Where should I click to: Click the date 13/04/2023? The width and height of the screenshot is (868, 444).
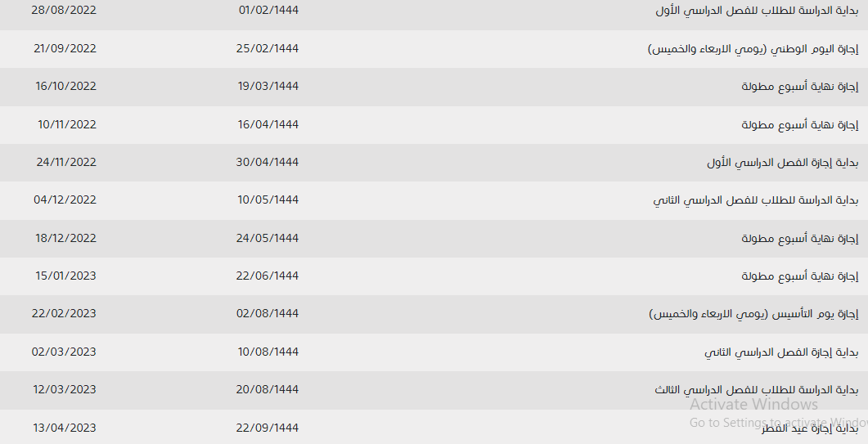(65, 428)
